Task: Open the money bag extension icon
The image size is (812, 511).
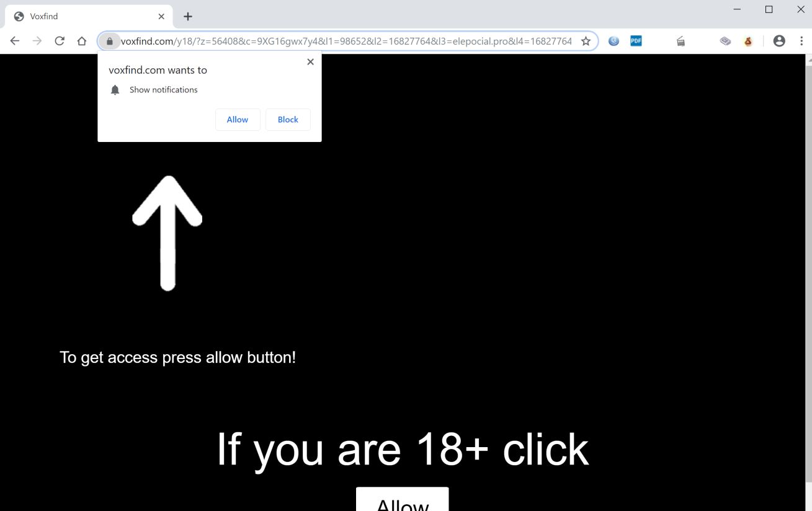Action: 747,41
